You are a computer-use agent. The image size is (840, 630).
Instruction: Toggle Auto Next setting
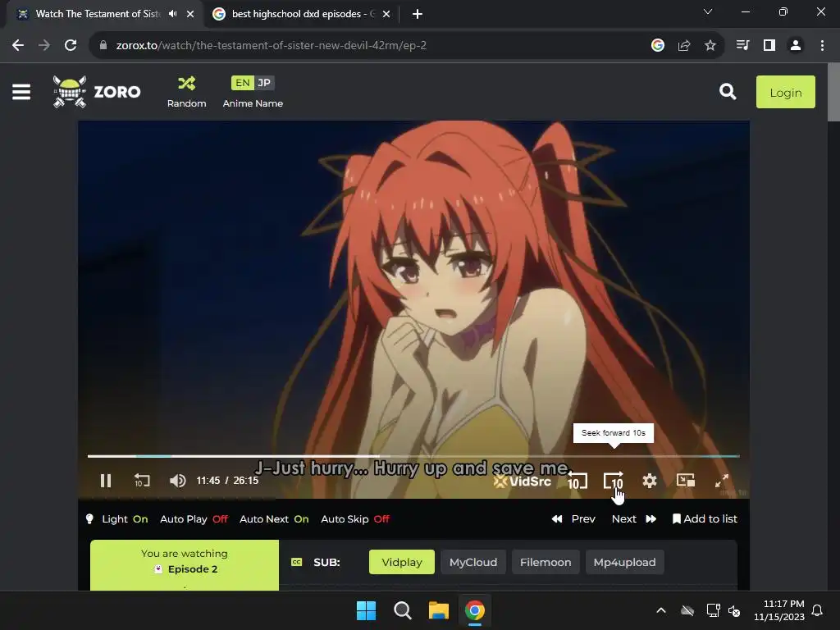(274, 519)
